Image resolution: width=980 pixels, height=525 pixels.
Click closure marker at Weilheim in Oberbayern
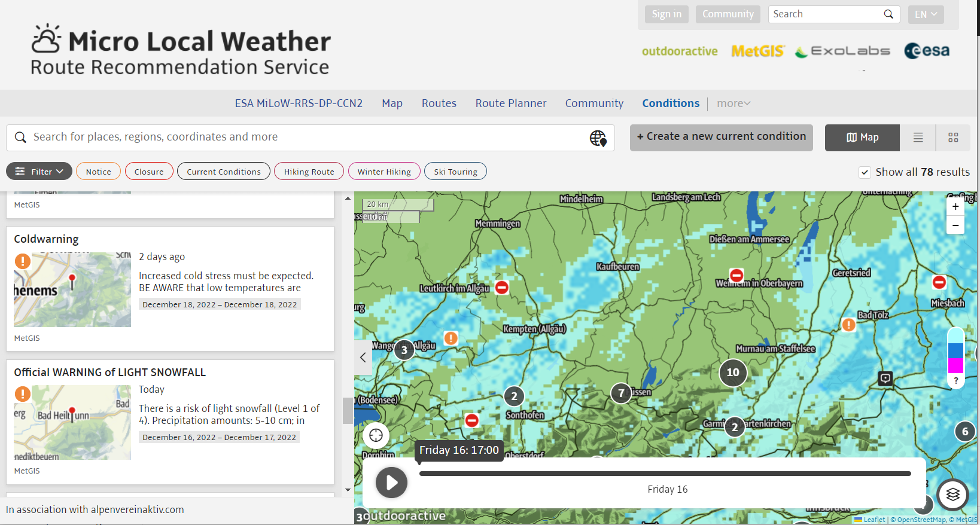736,275
